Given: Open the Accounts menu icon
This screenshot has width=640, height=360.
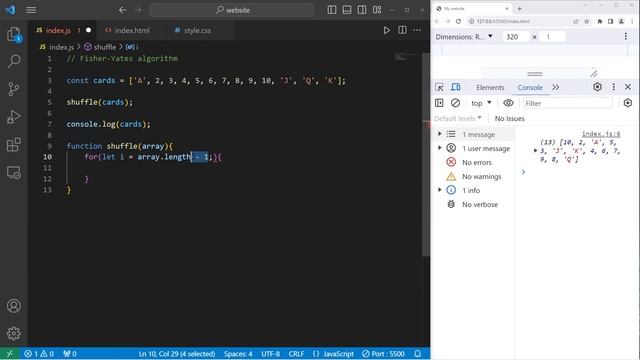Looking at the screenshot, I should [x=13, y=306].
